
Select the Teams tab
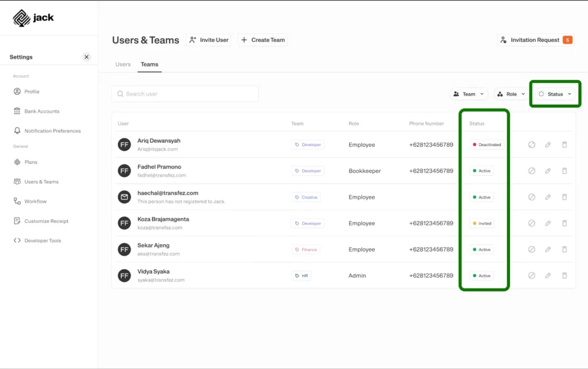coord(149,64)
